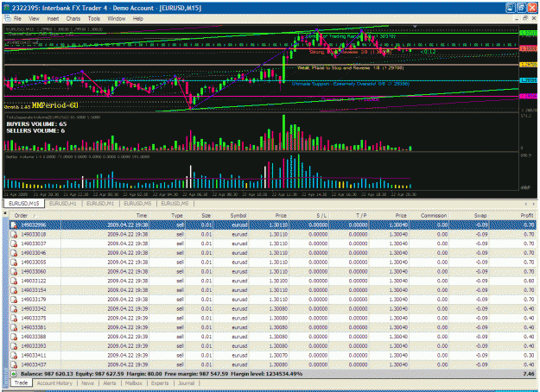Image resolution: width=540 pixels, height=392 pixels.
Task: Click the icon of order 149033393
Action: click(x=14, y=346)
